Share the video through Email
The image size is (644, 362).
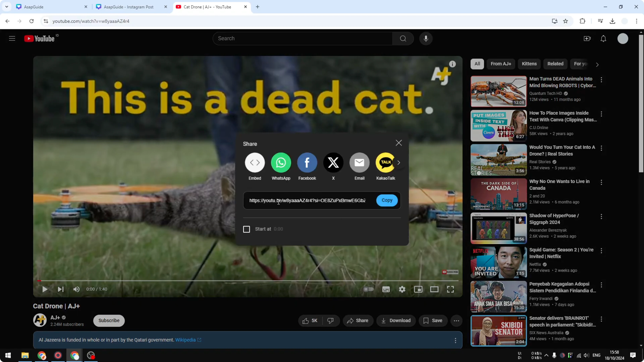(359, 163)
